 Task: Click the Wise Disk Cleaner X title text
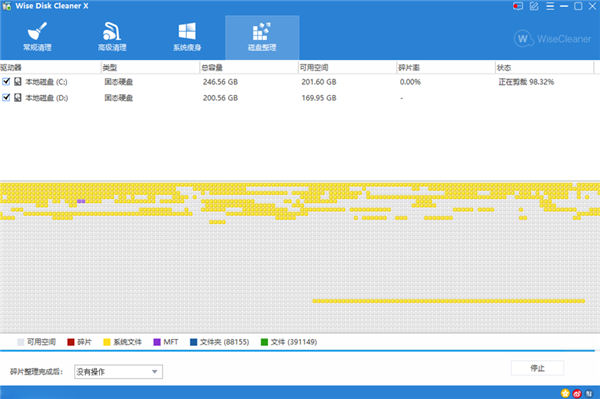click(52, 6)
